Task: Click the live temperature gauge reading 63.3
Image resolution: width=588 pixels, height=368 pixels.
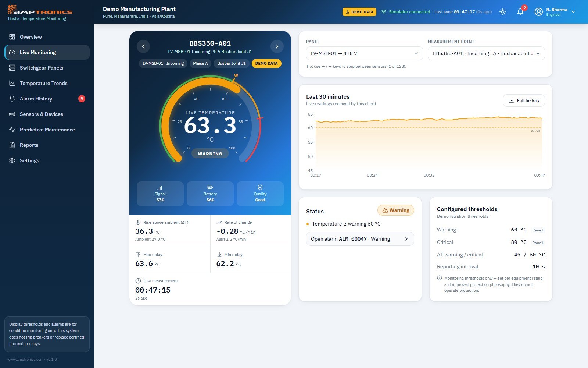Action: click(210, 125)
